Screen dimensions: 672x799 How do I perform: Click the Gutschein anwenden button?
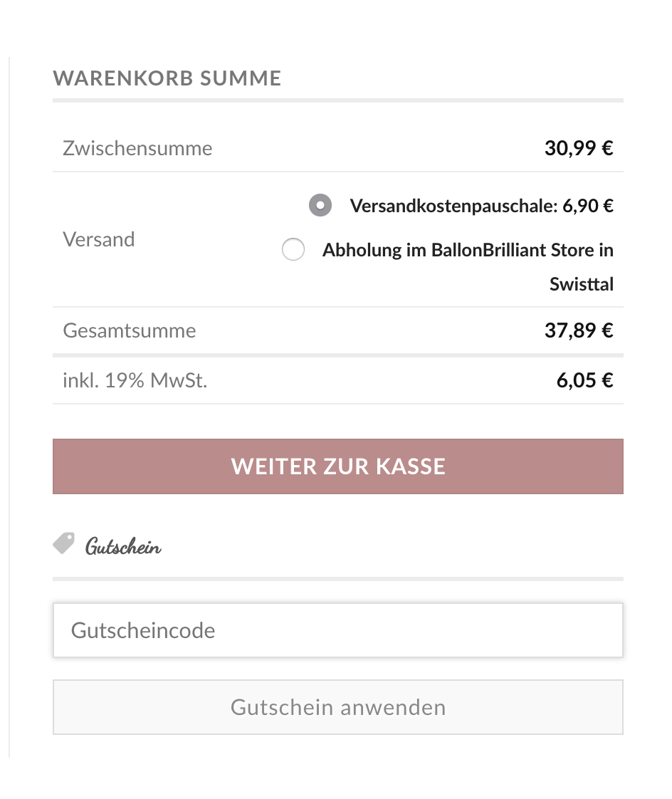pos(338,707)
